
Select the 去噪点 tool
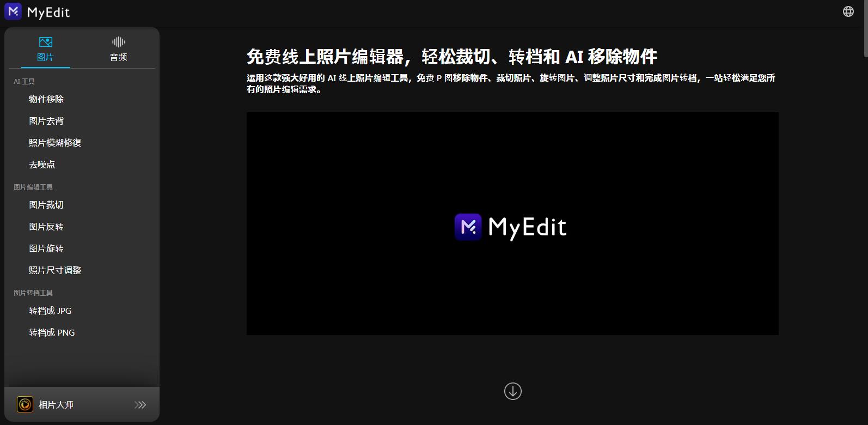coord(42,165)
